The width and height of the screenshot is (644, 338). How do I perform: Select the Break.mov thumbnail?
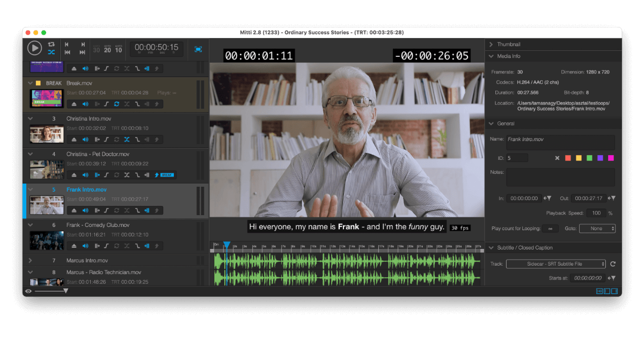(x=46, y=99)
